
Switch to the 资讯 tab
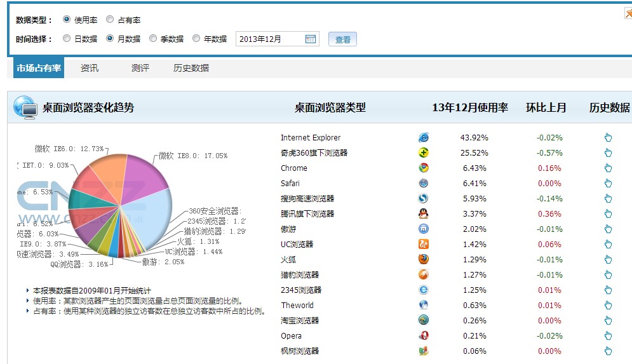point(90,68)
